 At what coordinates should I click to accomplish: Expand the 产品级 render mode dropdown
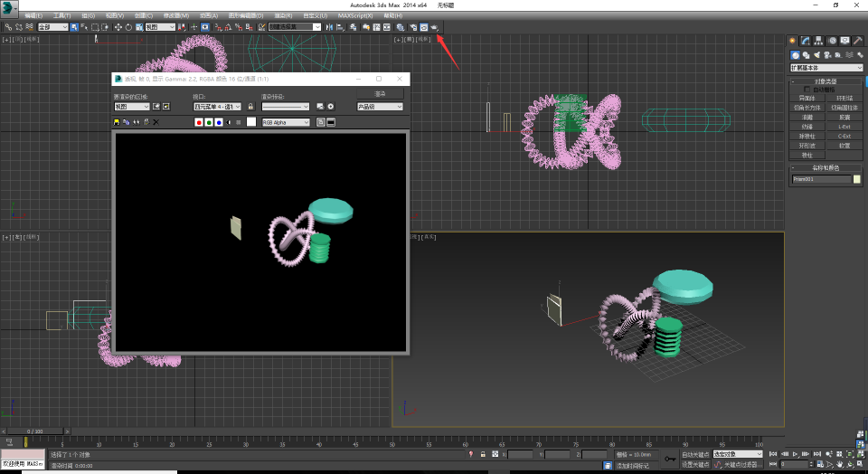[380, 107]
